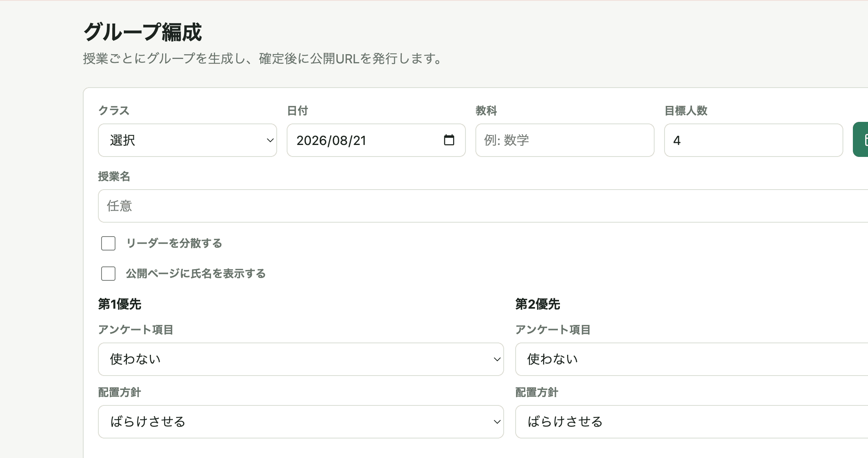Click into the 授業名 text field
The height and width of the screenshot is (458, 868).
[483, 206]
